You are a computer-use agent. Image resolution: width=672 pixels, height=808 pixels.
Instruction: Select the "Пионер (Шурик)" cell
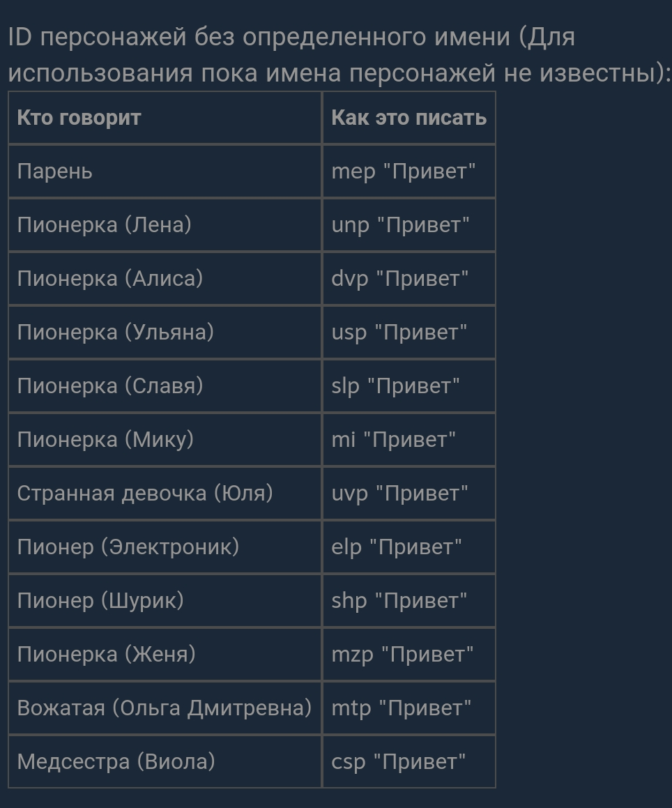[100, 601]
